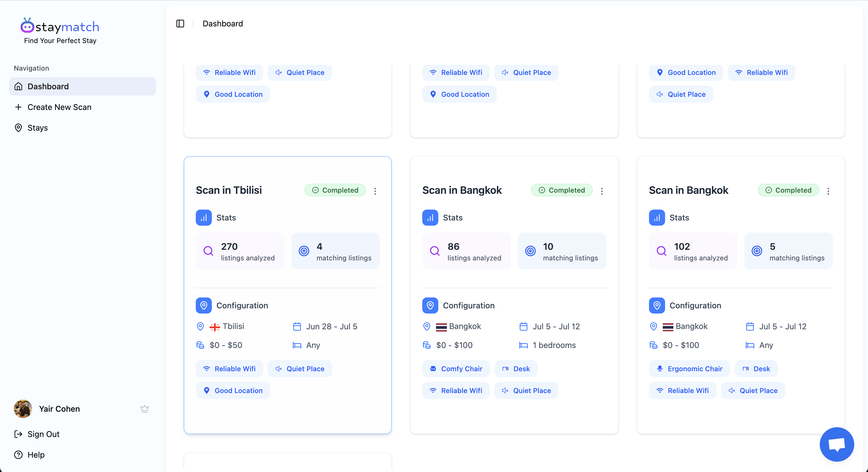Click Reliable Wifi tag in Tbilisi card
This screenshot has height=472, width=868.
coord(229,368)
